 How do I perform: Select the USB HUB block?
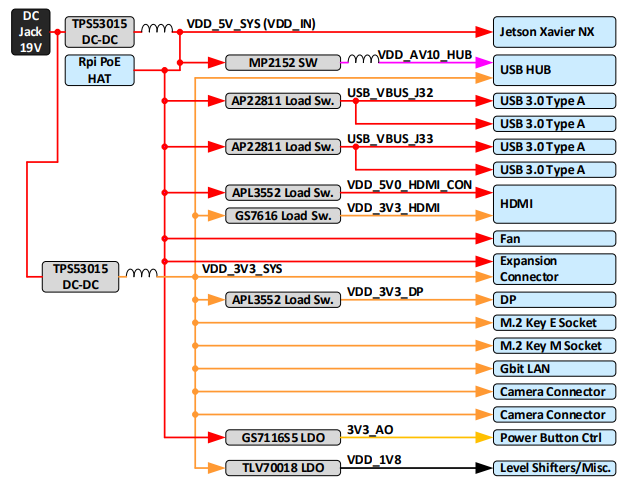click(x=554, y=70)
